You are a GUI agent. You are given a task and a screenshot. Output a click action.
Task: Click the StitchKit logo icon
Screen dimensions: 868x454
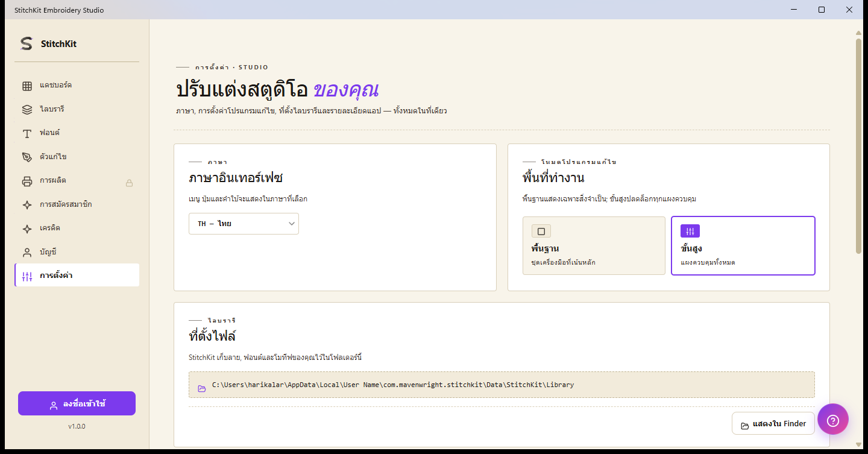tap(26, 43)
